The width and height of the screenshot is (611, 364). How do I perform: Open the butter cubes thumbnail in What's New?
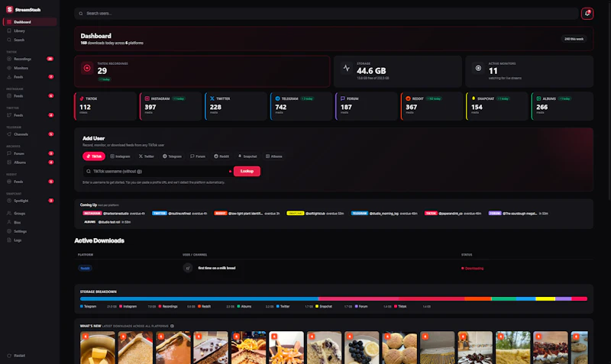tap(98, 348)
